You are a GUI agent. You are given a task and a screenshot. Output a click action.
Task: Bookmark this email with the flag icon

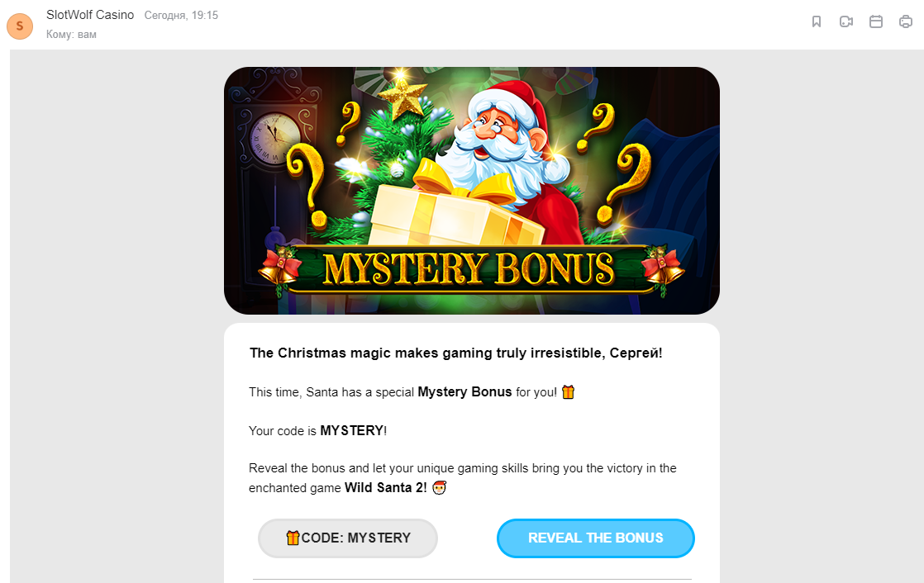tap(817, 21)
